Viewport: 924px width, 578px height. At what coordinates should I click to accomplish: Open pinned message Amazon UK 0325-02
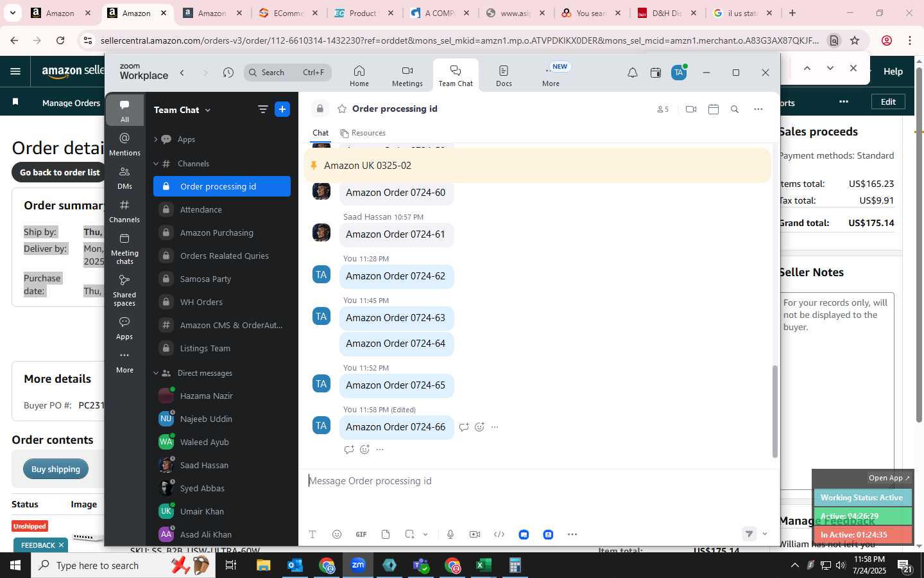point(537,166)
